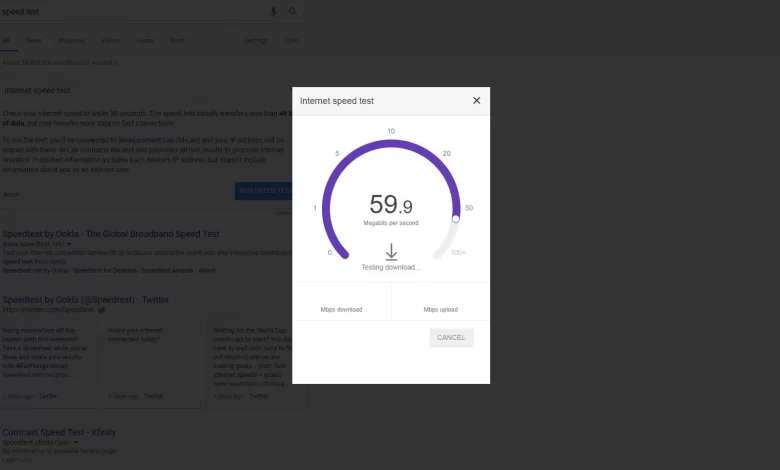
Task: Open the Speedtest for Desktop sublink
Action: tap(105, 271)
